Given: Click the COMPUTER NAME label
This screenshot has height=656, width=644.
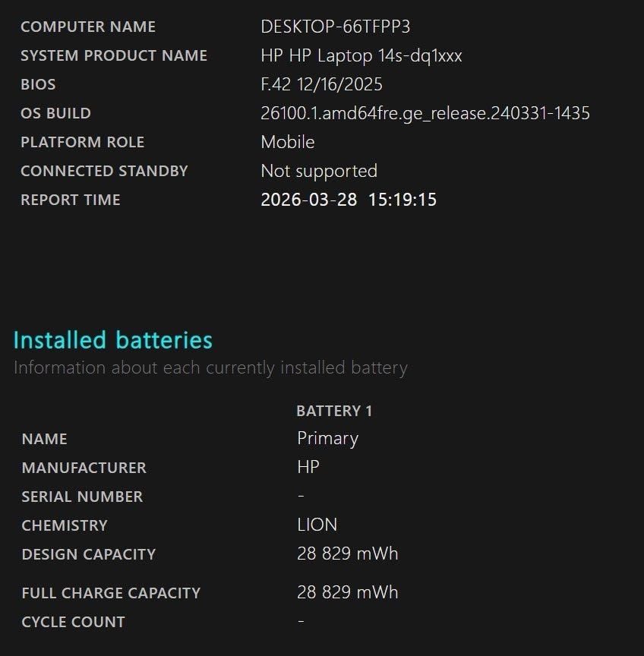Looking at the screenshot, I should (88, 27).
